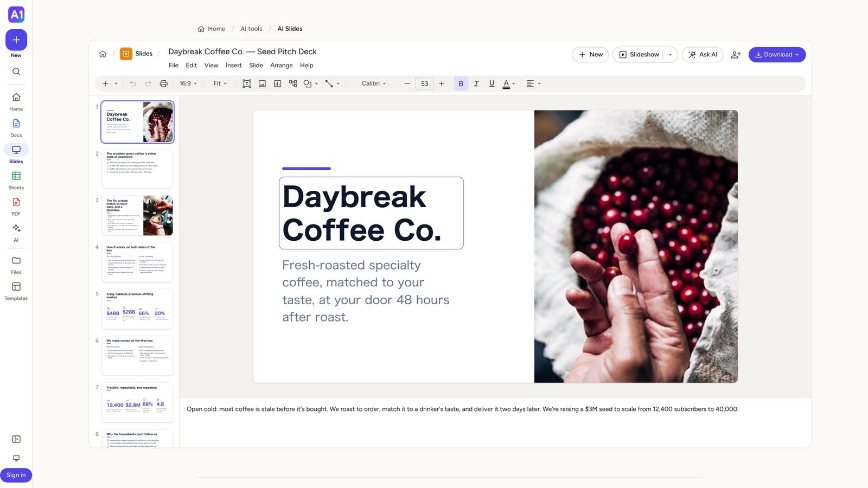Open PDF tools in sidebar
The height and width of the screenshot is (488, 868).
(16, 207)
